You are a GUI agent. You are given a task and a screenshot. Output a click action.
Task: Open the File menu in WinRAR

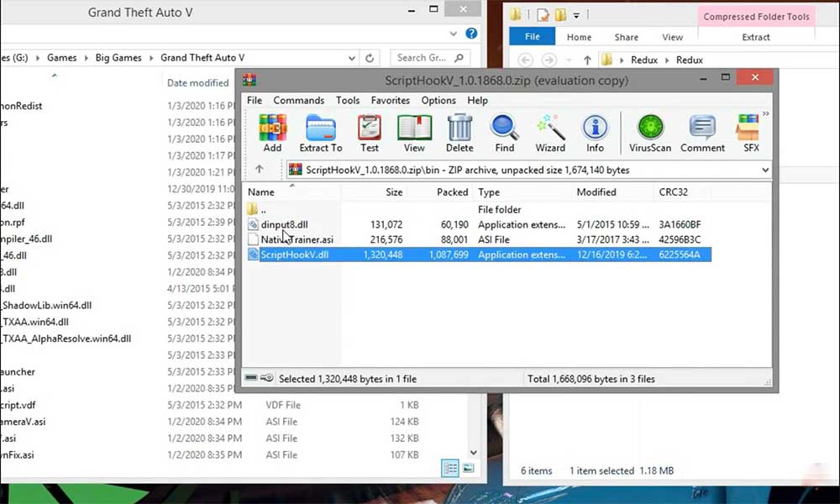pos(255,100)
